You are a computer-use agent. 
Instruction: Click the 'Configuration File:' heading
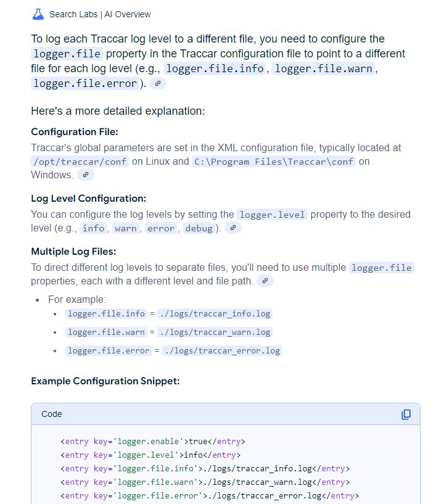click(74, 132)
